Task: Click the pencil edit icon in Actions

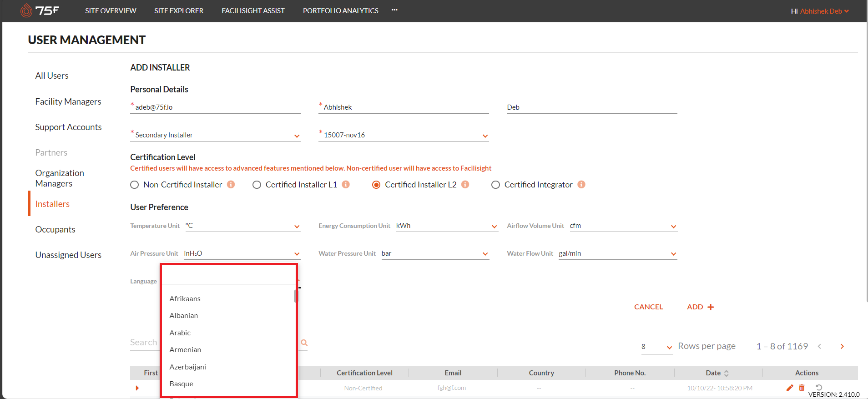Action: coord(790,388)
